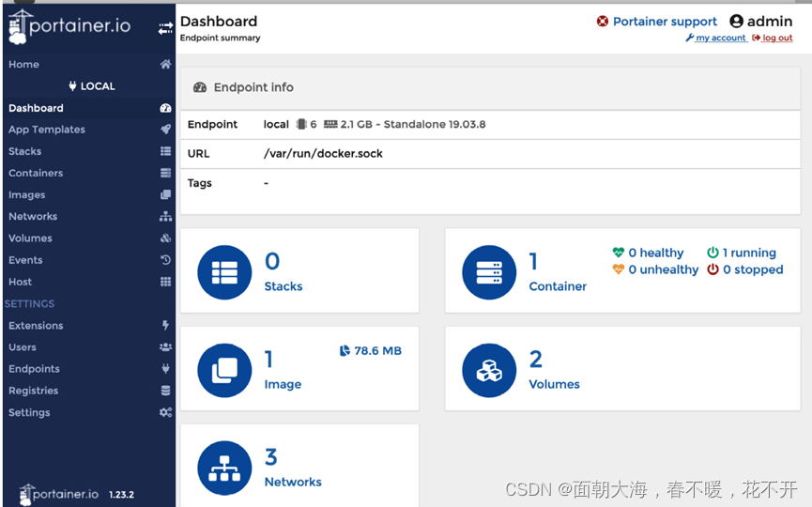Open Containers in the sidebar
The width and height of the screenshot is (812, 507).
(36, 174)
